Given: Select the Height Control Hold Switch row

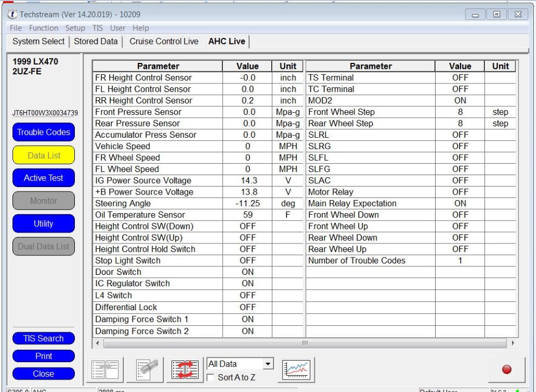Looking at the screenshot, I should coord(198,249).
